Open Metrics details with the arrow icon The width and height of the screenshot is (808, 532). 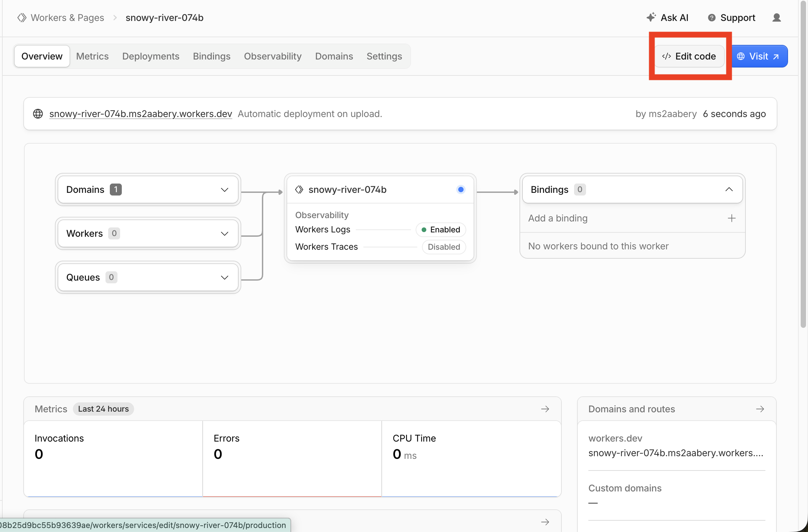(x=545, y=409)
